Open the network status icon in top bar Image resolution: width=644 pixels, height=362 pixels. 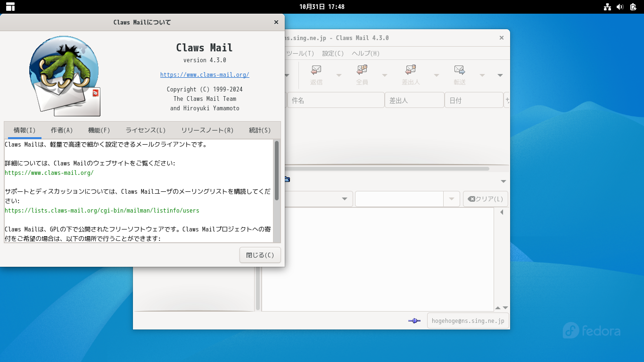[607, 7]
